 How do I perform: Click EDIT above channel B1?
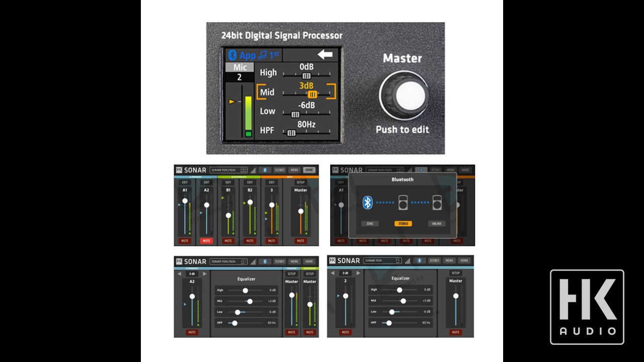click(228, 183)
